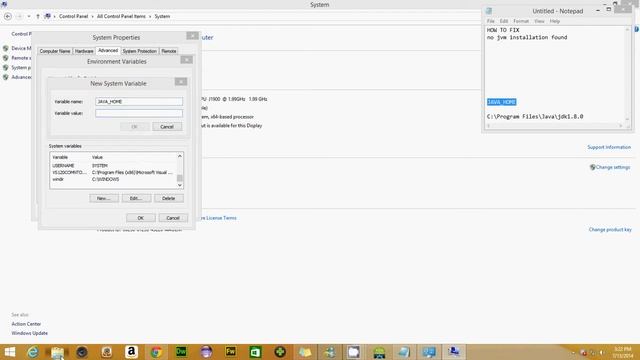
Task: Open the Android icon on the taskbar
Action: (x=379, y=352)
